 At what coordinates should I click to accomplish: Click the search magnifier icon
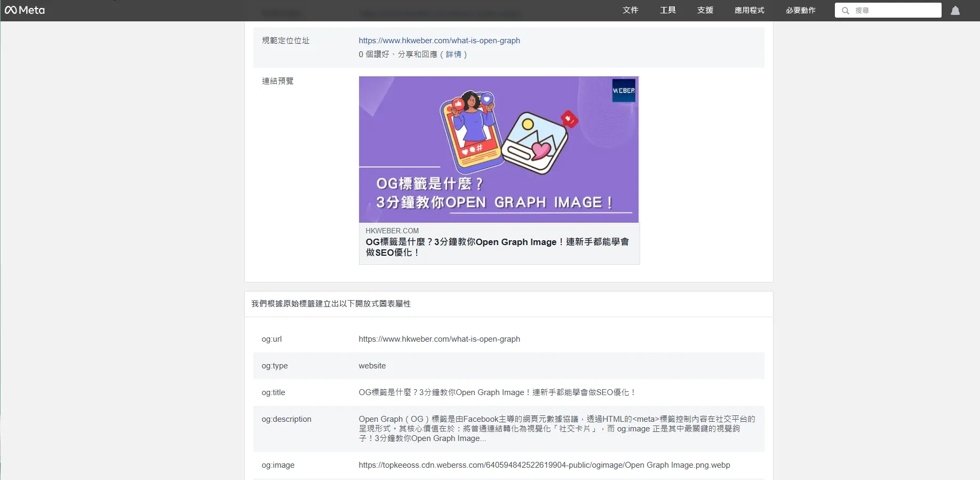coord(846,11)
